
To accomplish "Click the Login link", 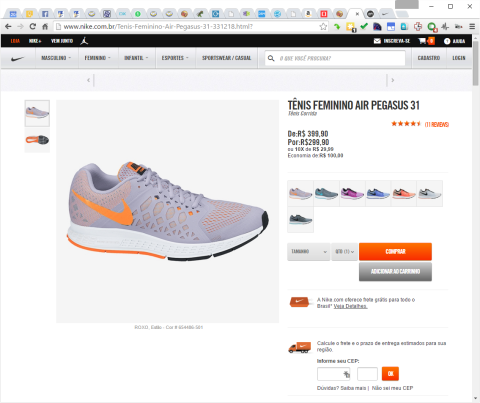I will pyautogui.click(x=459, y=58).
